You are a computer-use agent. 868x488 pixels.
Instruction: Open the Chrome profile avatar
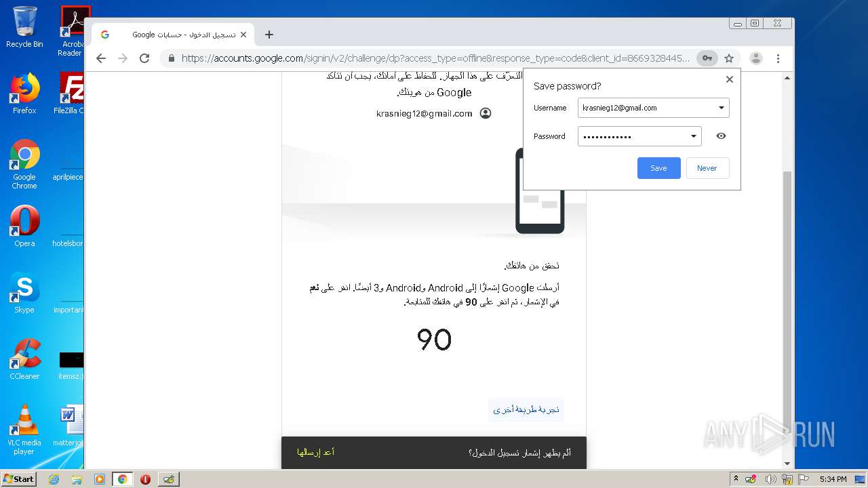click(756, 58)
